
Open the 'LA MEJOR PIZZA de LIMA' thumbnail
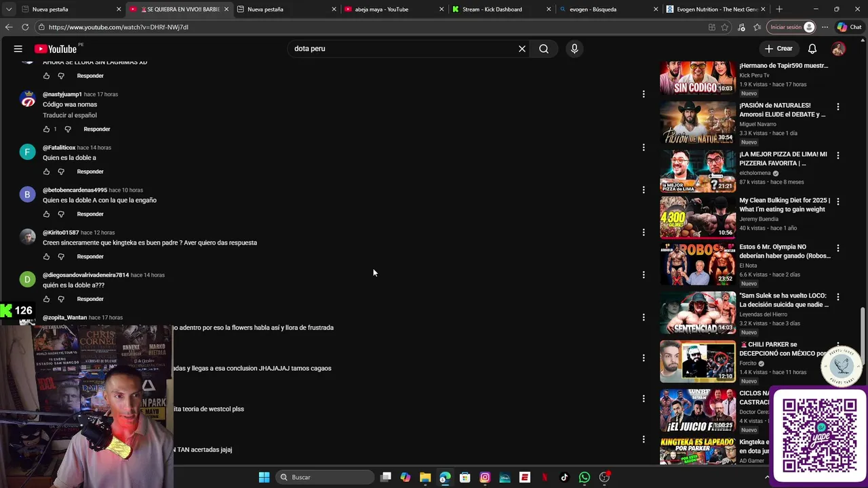(698, 171)
